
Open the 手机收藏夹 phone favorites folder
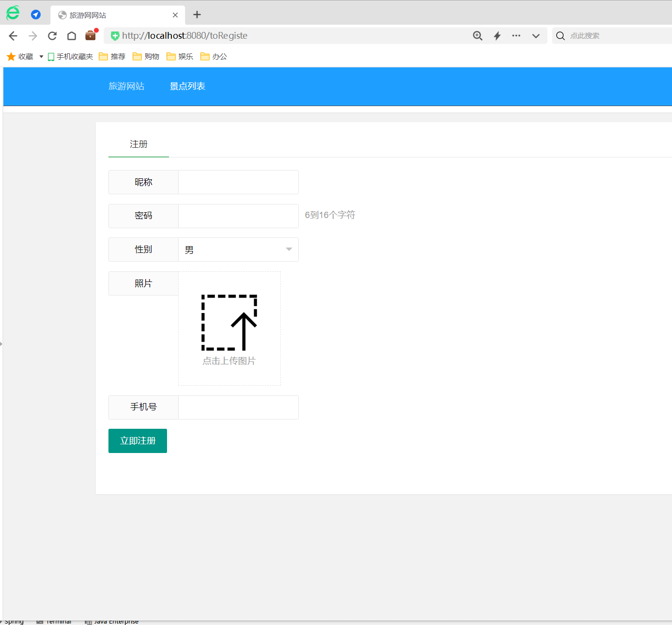pos(70,56)
